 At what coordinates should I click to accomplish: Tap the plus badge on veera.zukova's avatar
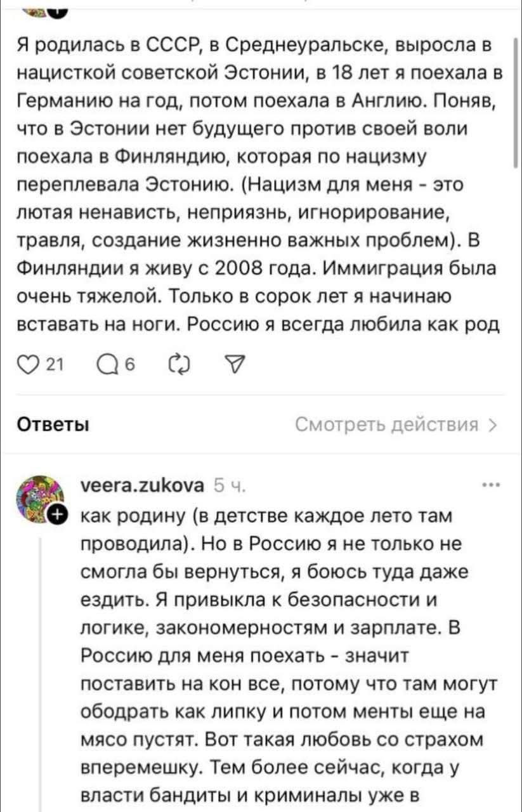(x=58, y=513)
